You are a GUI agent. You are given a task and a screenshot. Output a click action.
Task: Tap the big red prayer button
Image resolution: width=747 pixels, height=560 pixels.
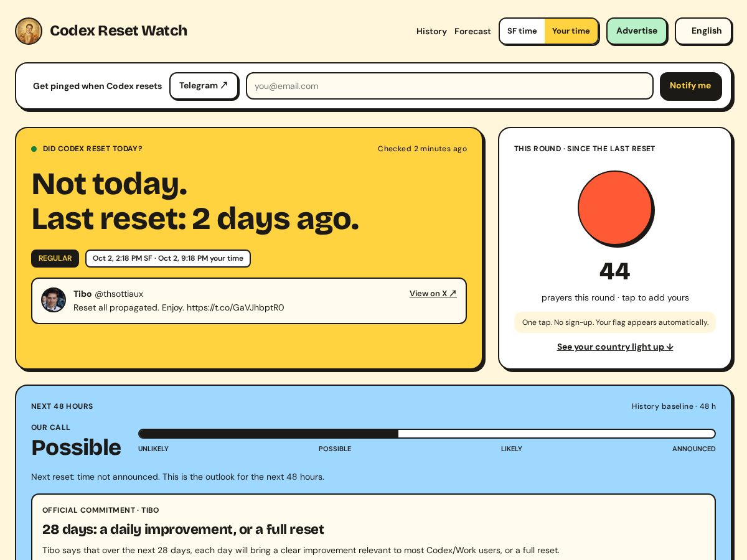pos(615,208)
